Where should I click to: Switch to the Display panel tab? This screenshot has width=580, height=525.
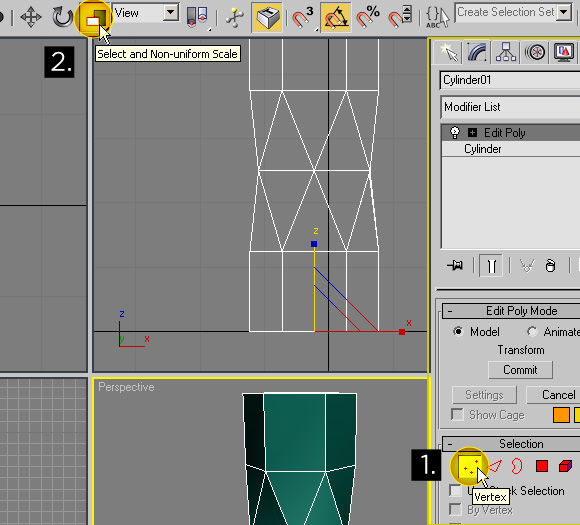564,52
